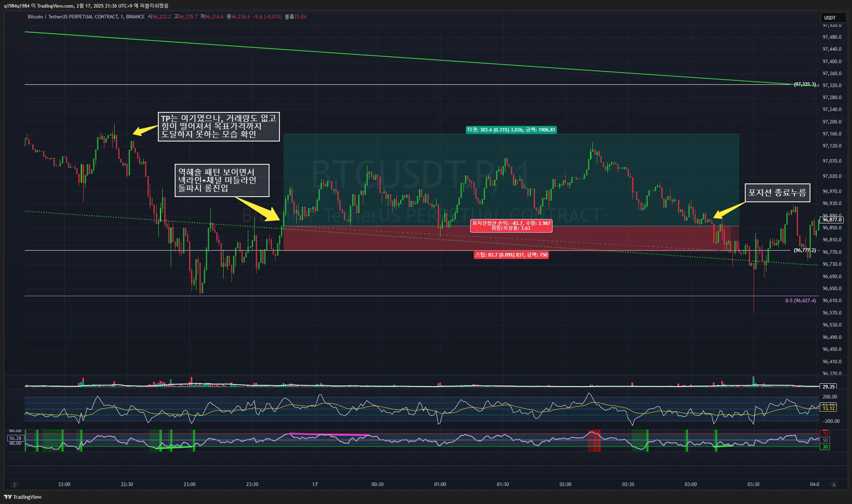Click the TradingView logo at bottom left
The width and height of the screenshot is (852, 504).
pyautogui.click(x=23, y=497)
